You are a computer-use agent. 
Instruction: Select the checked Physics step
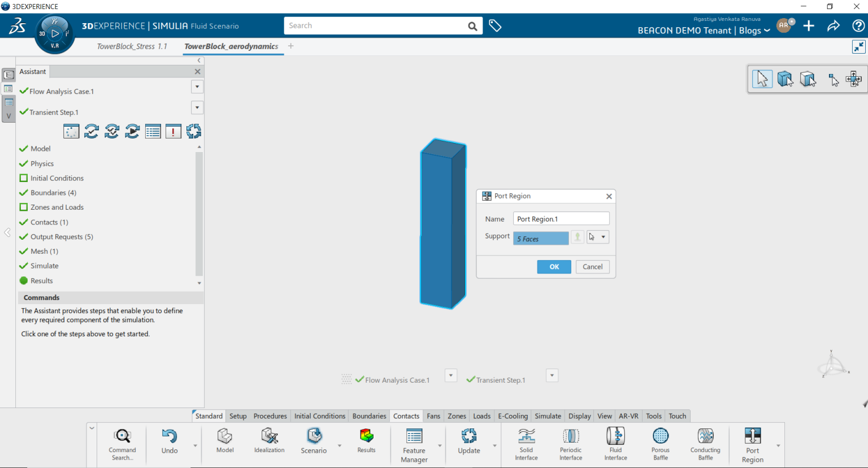[36, 163]
